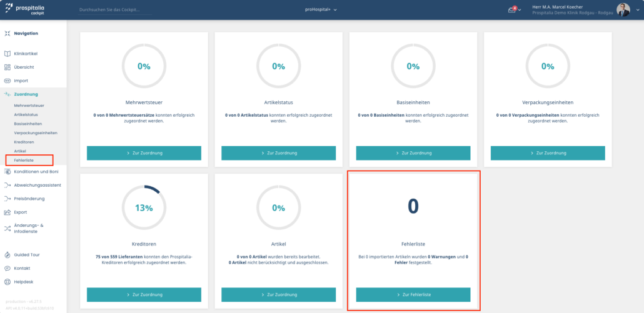Screen dimensions: 644x313
Task: Click Zur Zuordnung on Verpackungseinheiten card
Action: click(548, 153)
